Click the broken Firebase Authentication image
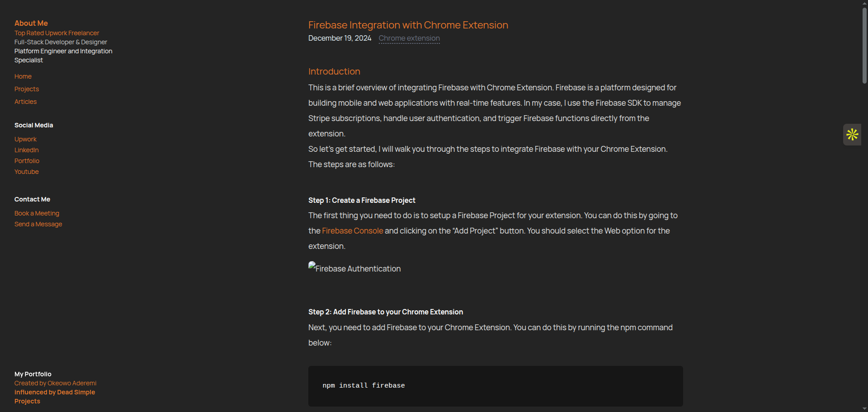 pyautogui.click(x=354, y=268)
